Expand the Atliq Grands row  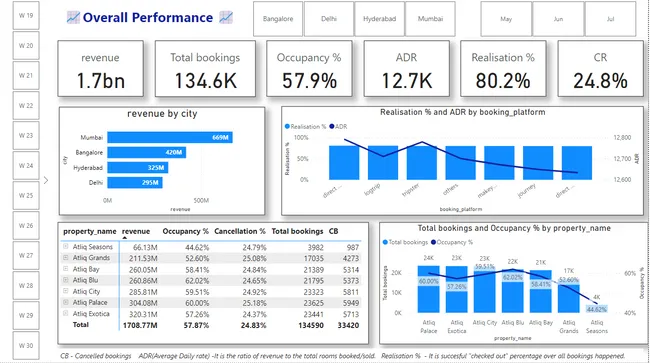pos(65,257)
